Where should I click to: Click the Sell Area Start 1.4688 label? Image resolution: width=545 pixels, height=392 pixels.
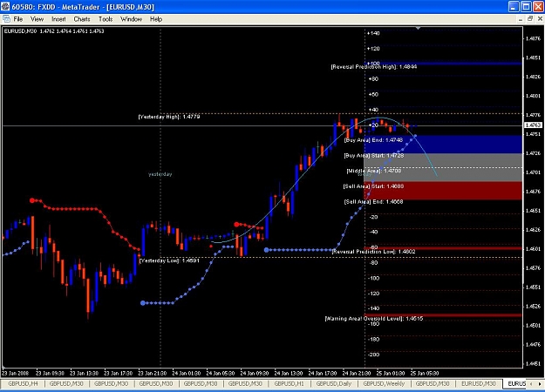[x=373, y=186]
